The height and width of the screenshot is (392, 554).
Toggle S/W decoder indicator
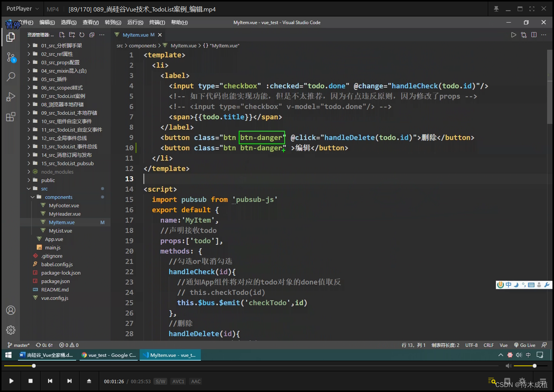pyautogui.click(x=161, y=381)
